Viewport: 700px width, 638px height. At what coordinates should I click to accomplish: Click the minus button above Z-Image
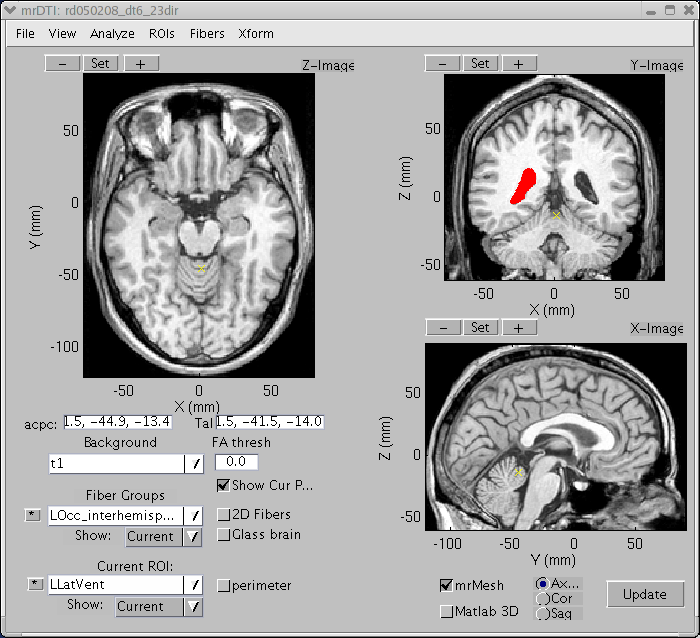(x=63, y=63)
